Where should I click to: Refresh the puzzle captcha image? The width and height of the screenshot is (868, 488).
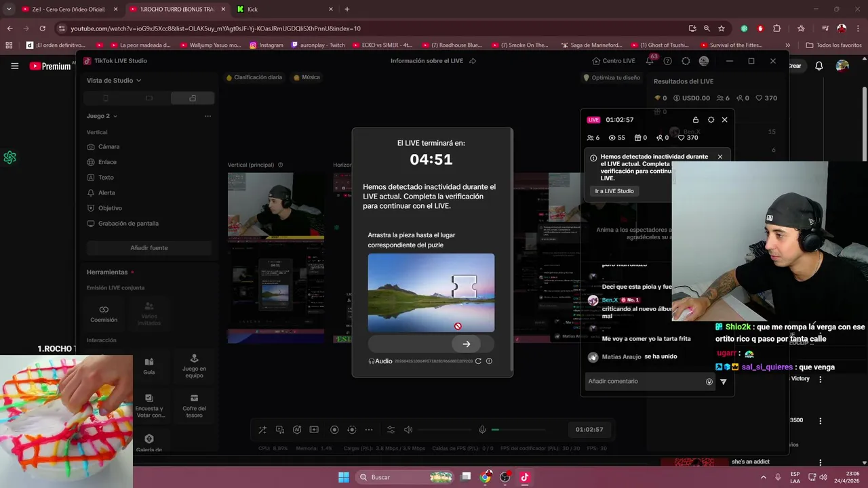click(x=478, y=361)
